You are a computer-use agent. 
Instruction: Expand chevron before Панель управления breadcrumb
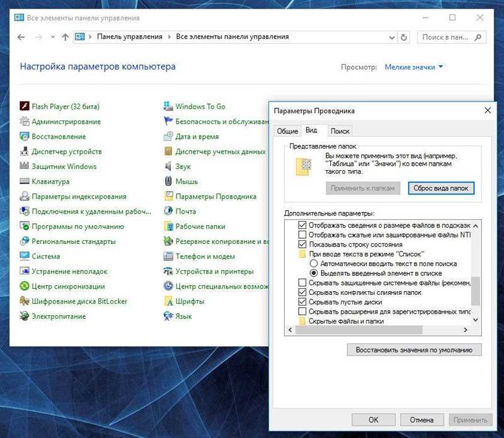tap(90, 37)
